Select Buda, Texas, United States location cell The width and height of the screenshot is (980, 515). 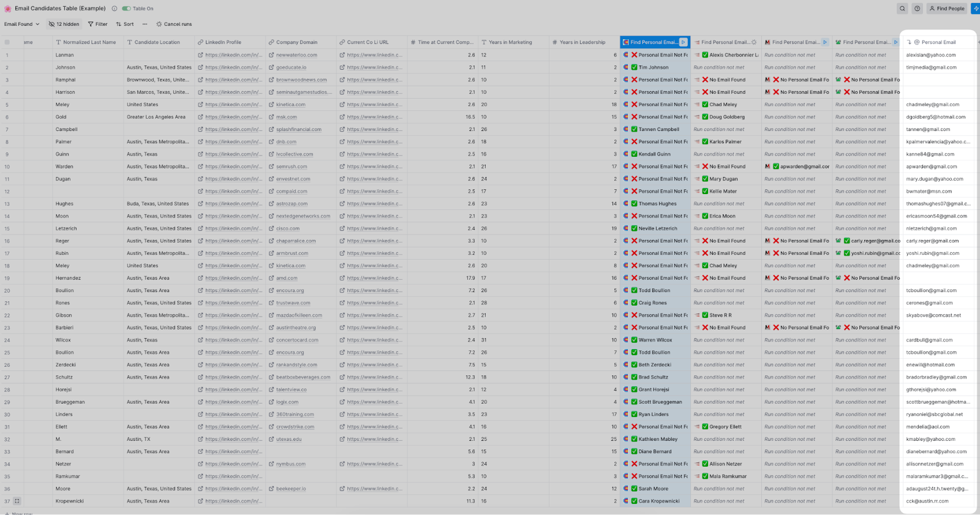point(159,204)
